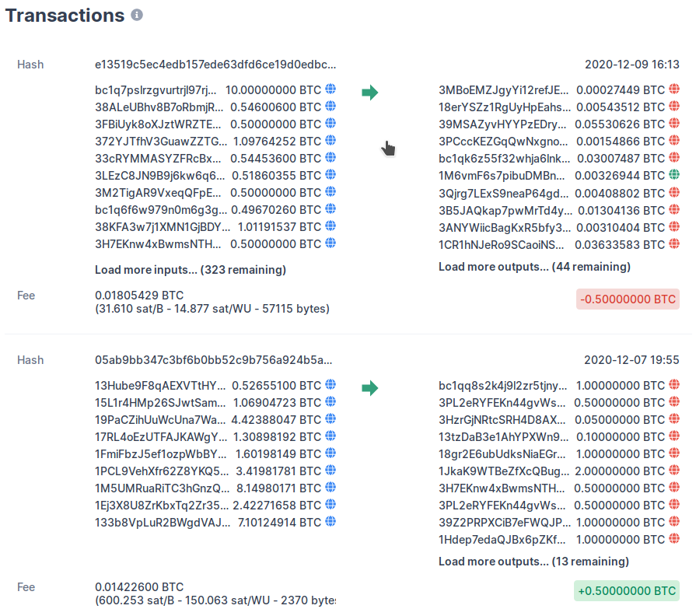This screenshot has width=696, height=616.
Task: Click red globe icon for 1CR1hNJeRo9SCaoiNS output
Action: click(674, 243)
